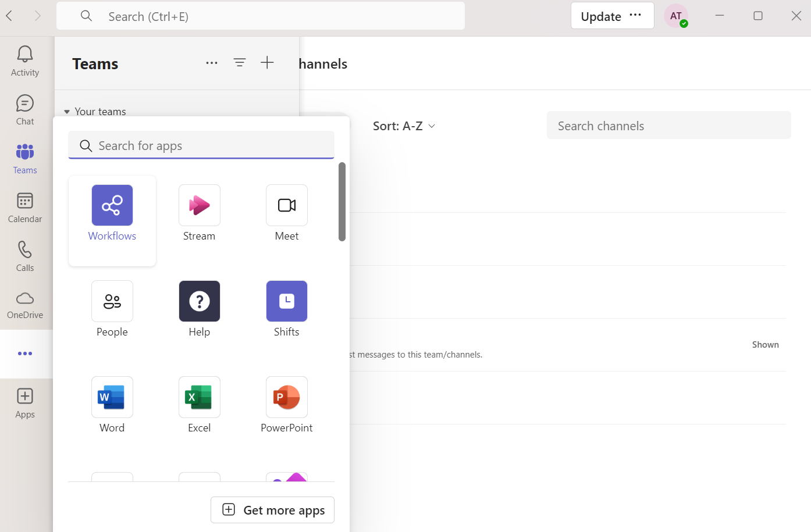This screenshot has height=532, width=811.
Task: Focus the Search for apps field
Action: click(x=201, y=145)
